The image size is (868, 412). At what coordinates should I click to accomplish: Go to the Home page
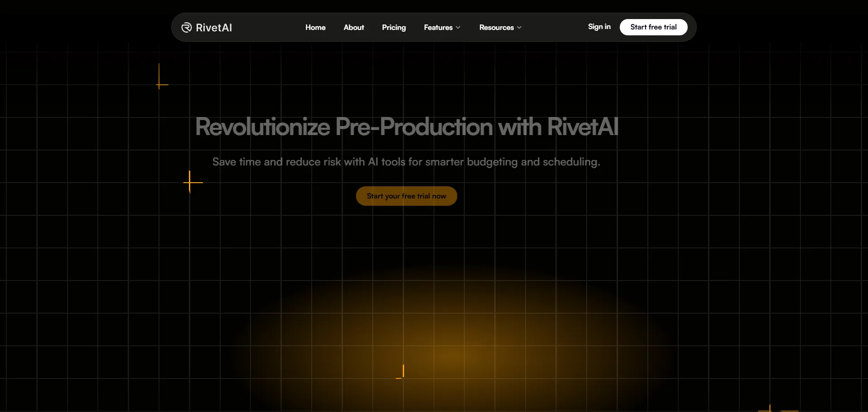(x=315, y=28)
